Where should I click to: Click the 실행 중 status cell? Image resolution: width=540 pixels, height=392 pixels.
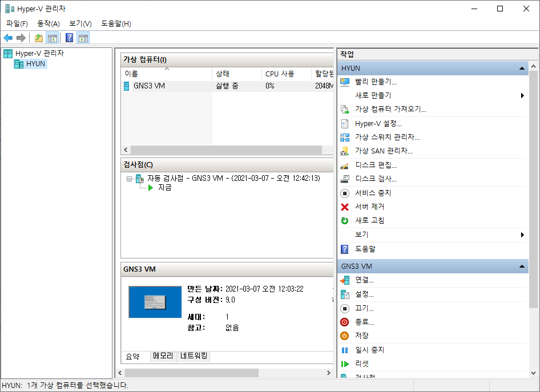[x=227, y=86]
